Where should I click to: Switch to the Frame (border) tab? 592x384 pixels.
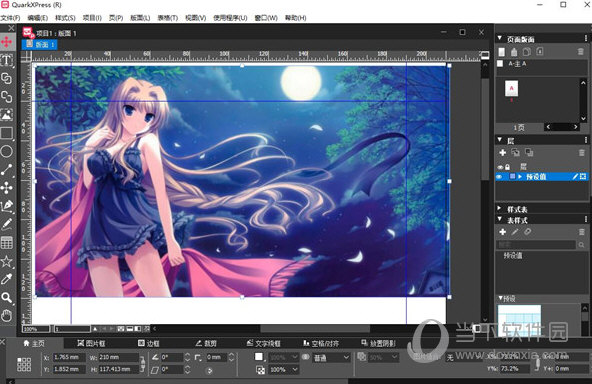pos(148,343)
